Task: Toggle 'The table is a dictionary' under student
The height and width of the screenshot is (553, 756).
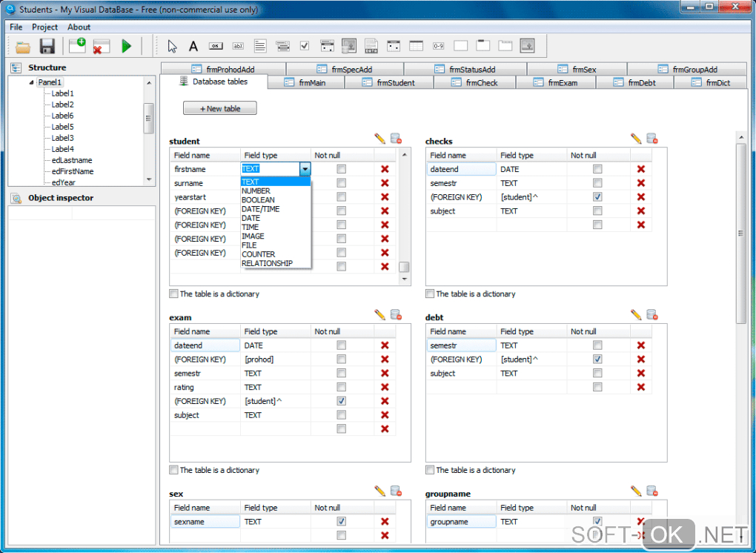Action: pyautogui.click(x=174, y=294)
